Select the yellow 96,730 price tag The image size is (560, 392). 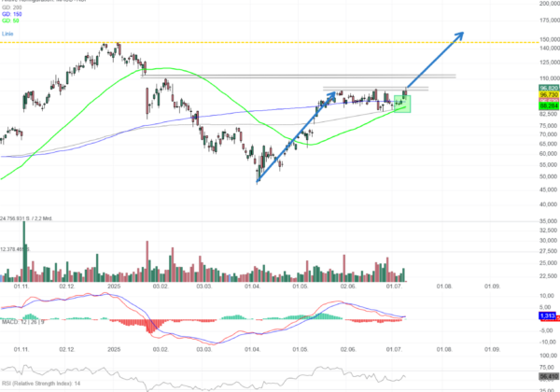pyautogui.click(x=549, y=94)
